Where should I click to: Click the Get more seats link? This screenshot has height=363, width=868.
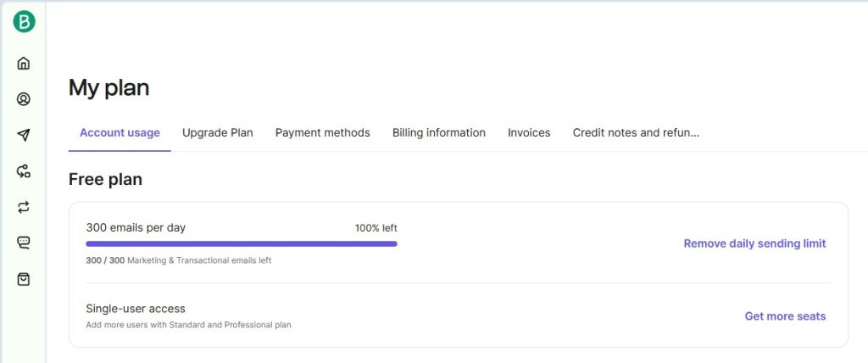click(785, 316)
